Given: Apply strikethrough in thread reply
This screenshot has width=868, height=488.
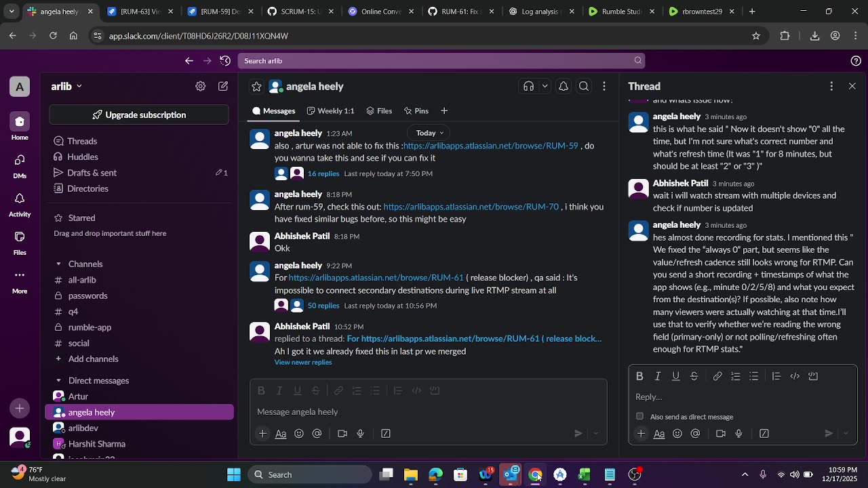Looking at the screenshot, I should pos(694,376).
